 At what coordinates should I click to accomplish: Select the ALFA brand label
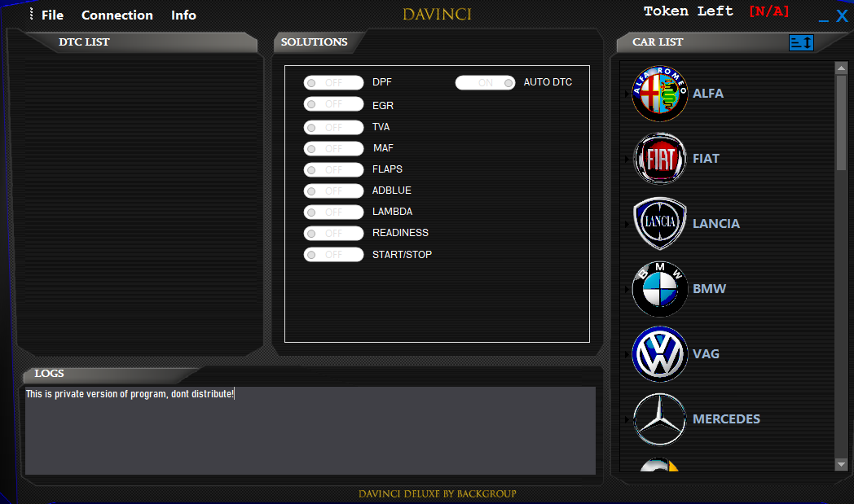708,94
